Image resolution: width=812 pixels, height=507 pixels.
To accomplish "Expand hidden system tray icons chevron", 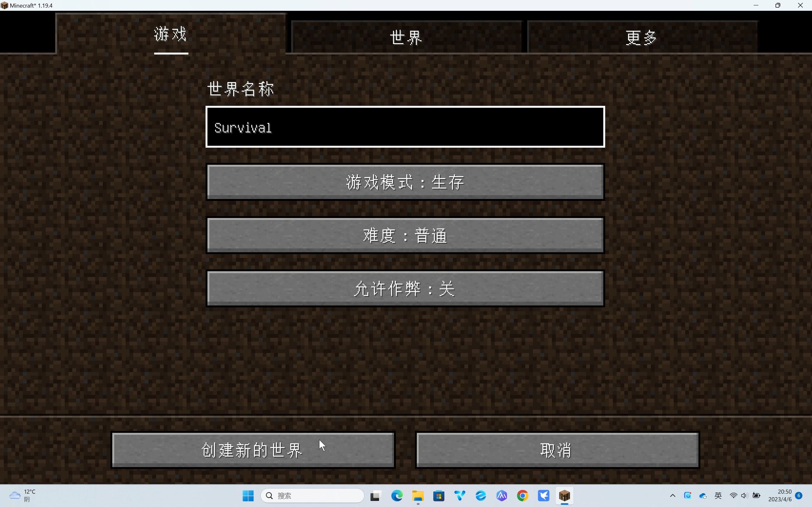I will (672, 496).
